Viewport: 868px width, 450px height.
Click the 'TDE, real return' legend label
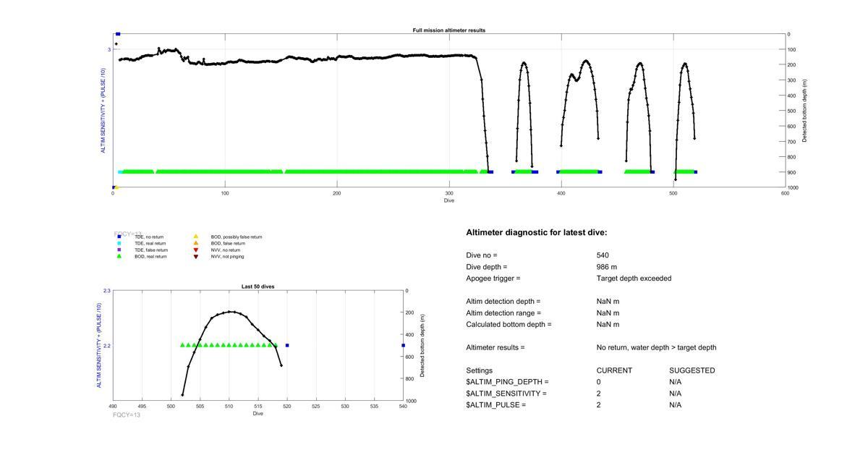150,243
